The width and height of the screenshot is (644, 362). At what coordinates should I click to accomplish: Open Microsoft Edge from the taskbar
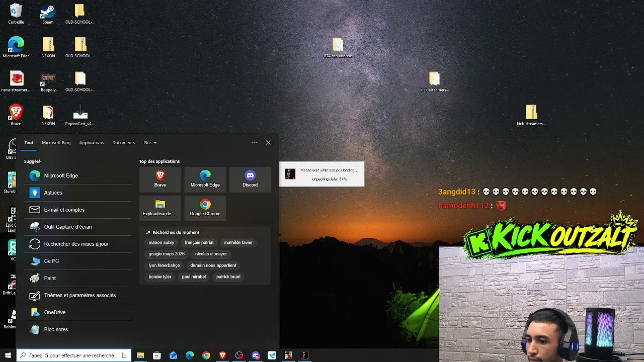coord(190,355)
